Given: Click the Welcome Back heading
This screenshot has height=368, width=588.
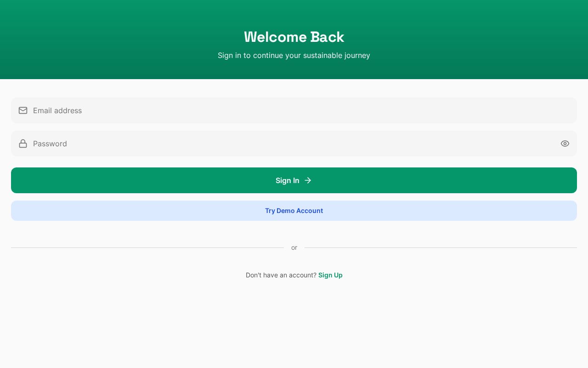Looking at the screenshot, I should pos(294,37).
